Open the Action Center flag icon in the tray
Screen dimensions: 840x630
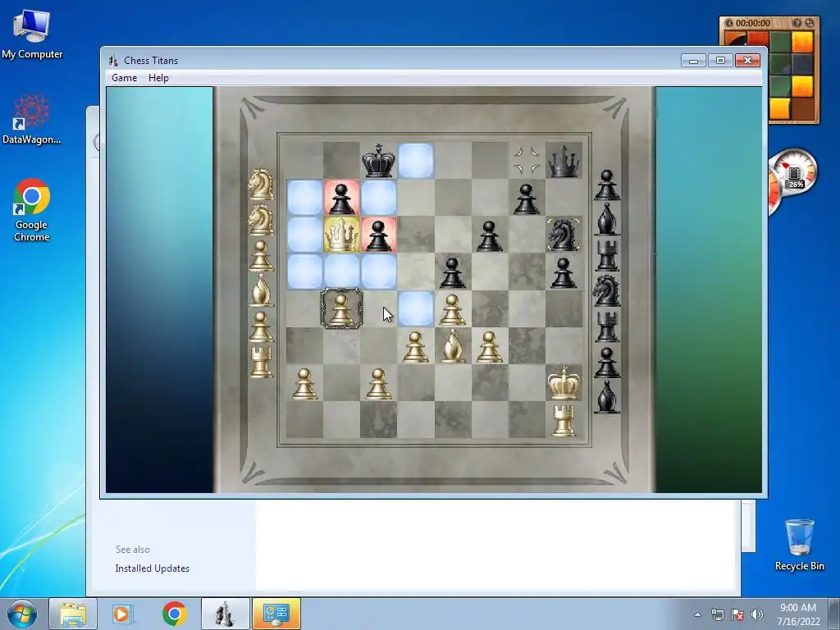click(x=737, y=614)
